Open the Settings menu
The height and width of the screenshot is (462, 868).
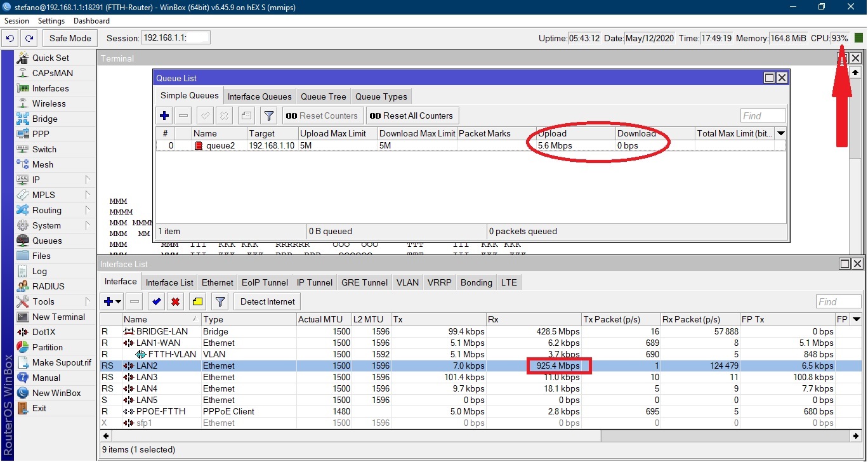click(x=51, y=21)
